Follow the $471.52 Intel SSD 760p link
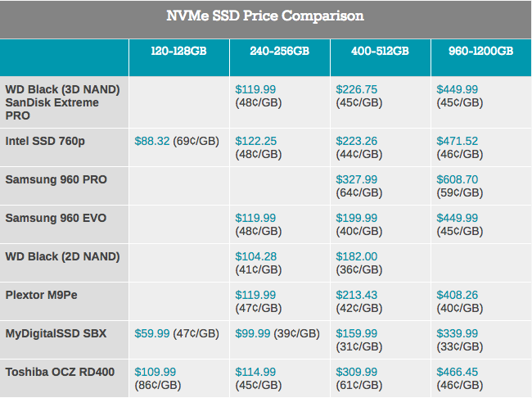 pos(458,142)
